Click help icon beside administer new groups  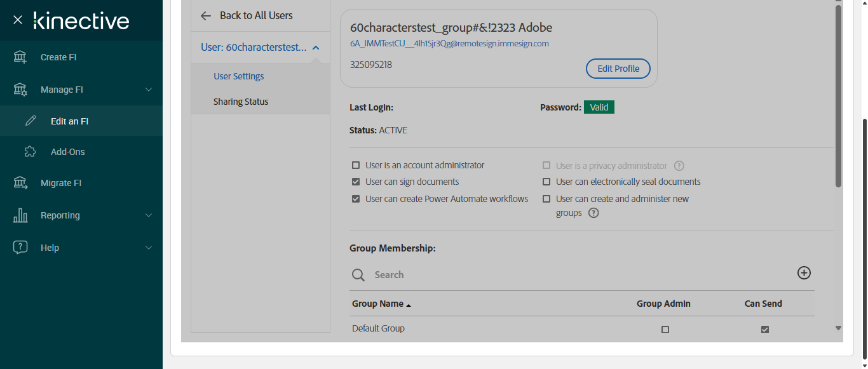coord(593,213)
